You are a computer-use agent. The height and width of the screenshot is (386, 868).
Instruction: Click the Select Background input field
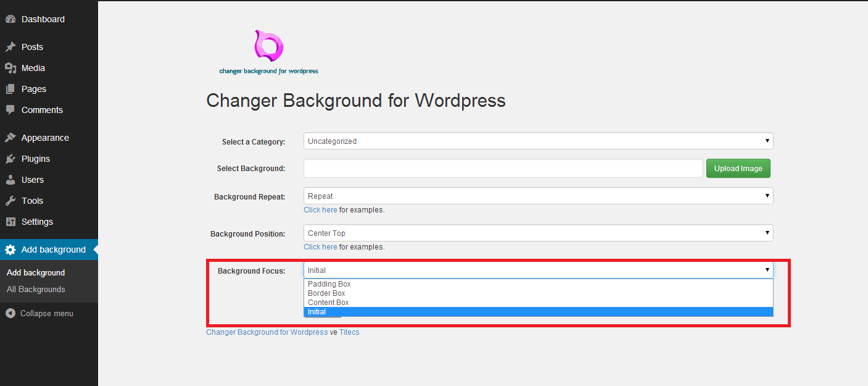[503, 169]
